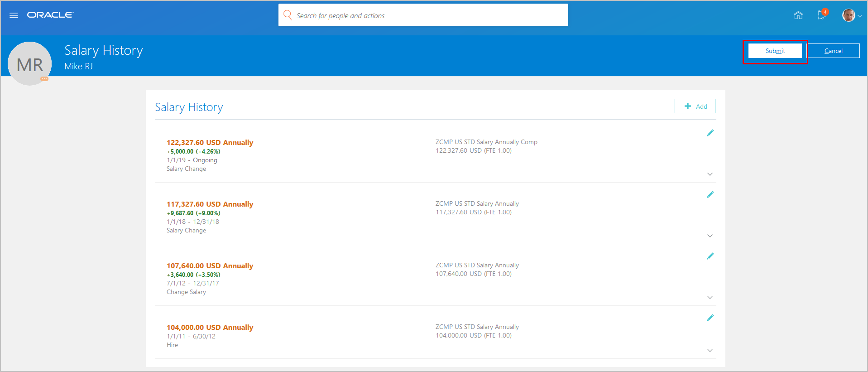Image resolution: width=868 pixels, height=372 pixels.
Task: Edit the 104,000.00 USD Hire record
Action: click(710, 318)
